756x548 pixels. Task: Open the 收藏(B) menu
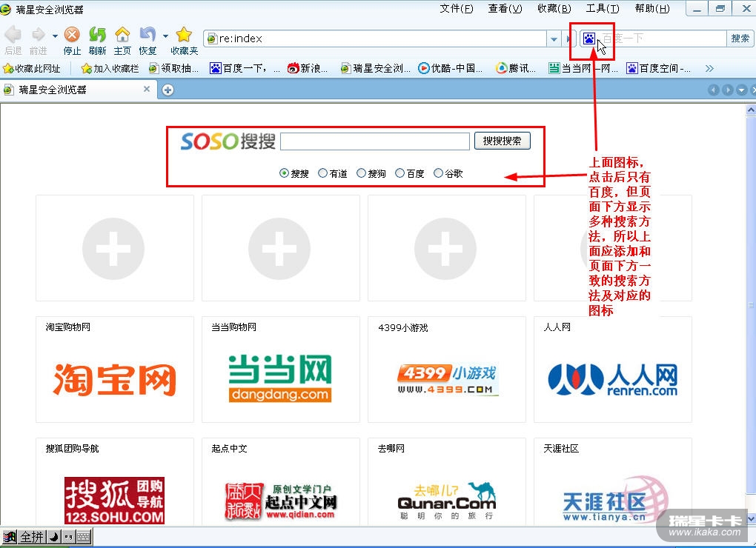[554, 9]
